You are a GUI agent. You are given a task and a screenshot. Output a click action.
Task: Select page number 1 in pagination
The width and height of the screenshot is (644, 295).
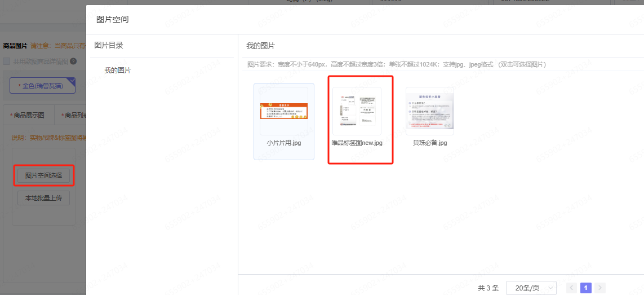tap(586, 288)
